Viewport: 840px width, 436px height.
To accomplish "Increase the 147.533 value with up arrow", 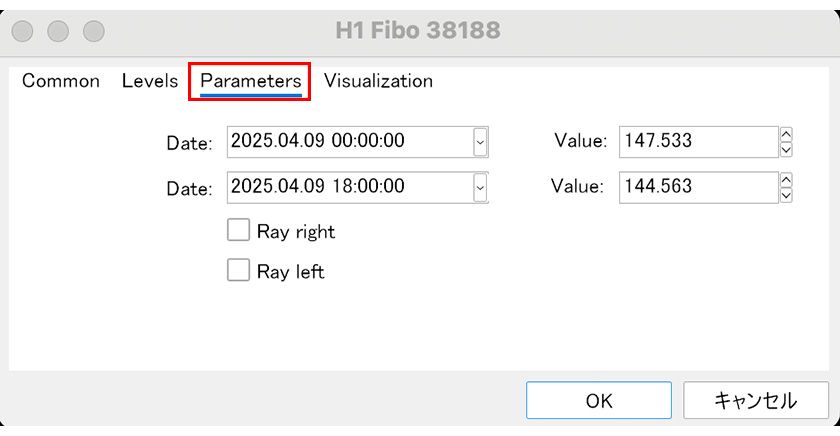I will pyautogui.click(x=785, y=135).
